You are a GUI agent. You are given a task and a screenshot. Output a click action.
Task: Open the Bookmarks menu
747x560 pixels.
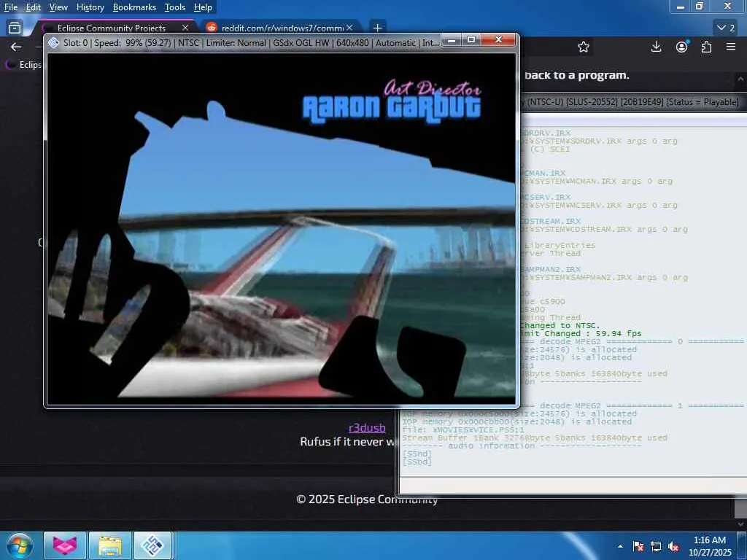(x=134, y=7)
